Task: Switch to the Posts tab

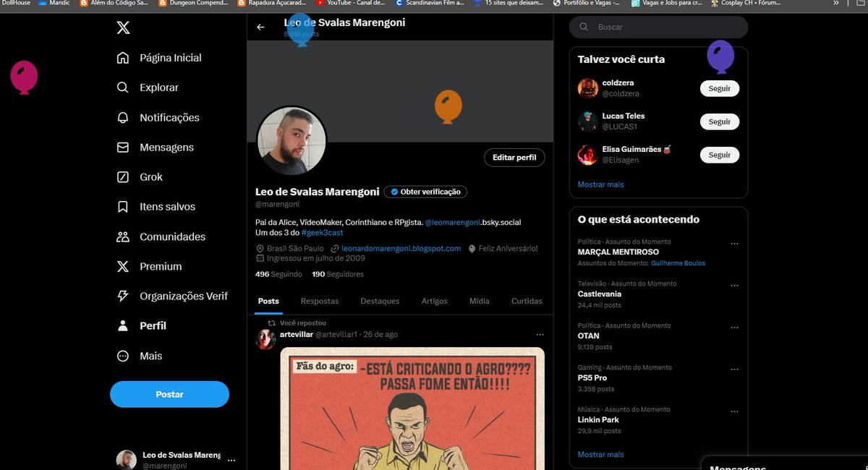Action: [268, 301]
